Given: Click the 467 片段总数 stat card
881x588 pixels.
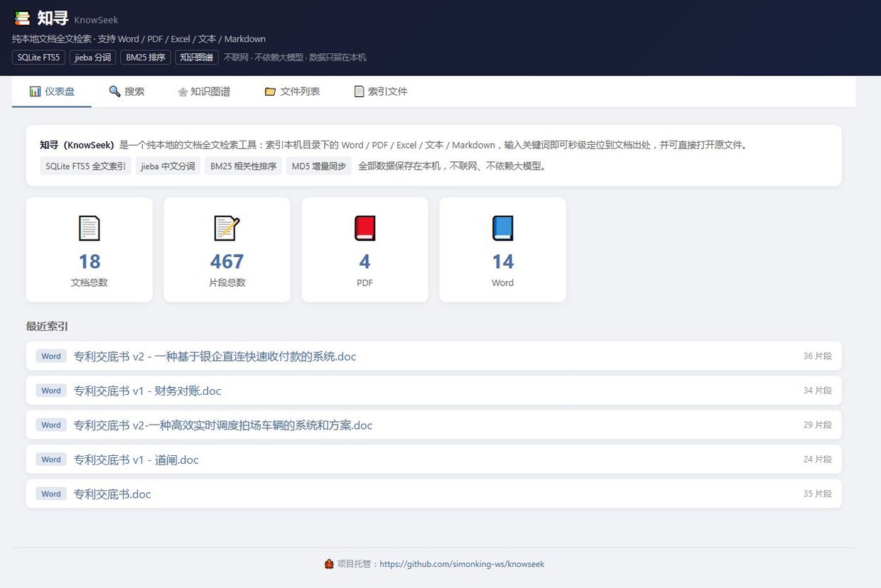Looking at the screenshot, I should click(227, 249).
